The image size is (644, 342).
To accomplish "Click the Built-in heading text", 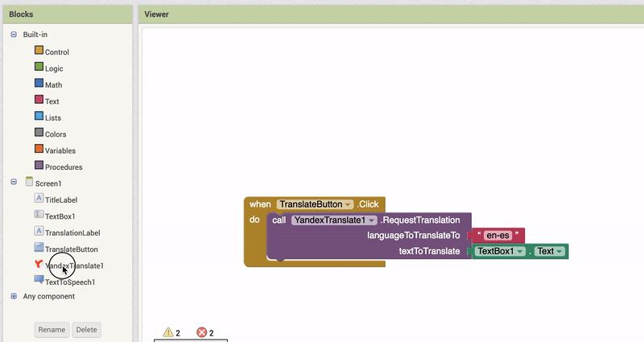I will pos(35,35).
